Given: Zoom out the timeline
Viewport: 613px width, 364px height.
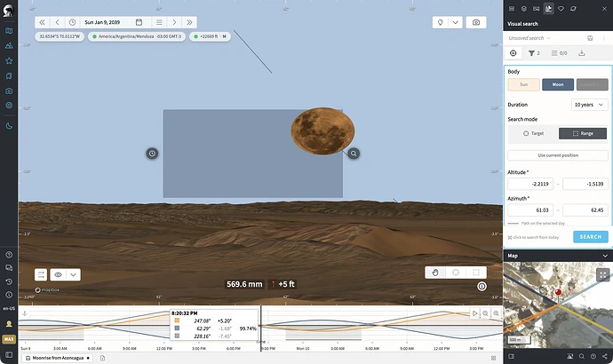Looking at the screenshot, I should click(x=485, y=313).
